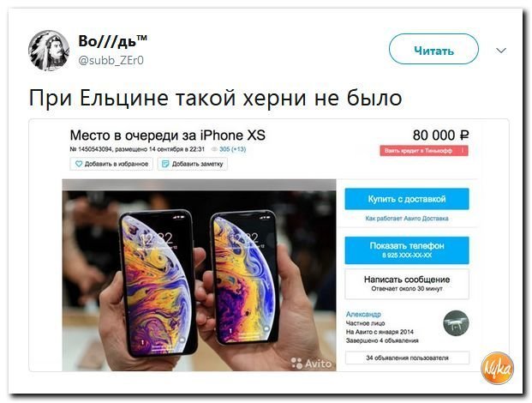Viewport: 532px width, 403px height.
Task: Click the Купить с доставкой button
Action: pyautogui.click(x=407, y=199)
